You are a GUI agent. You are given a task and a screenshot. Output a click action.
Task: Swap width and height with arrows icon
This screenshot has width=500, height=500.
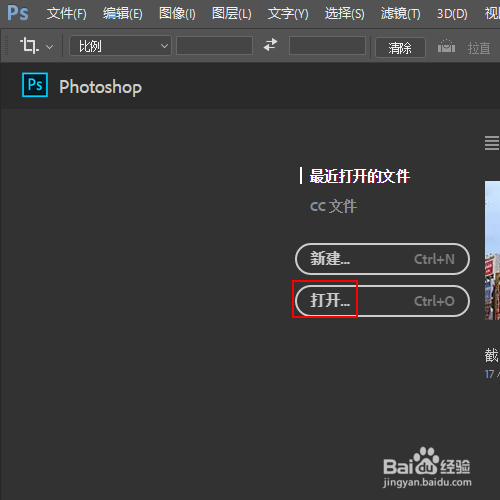tap(270, 45)
